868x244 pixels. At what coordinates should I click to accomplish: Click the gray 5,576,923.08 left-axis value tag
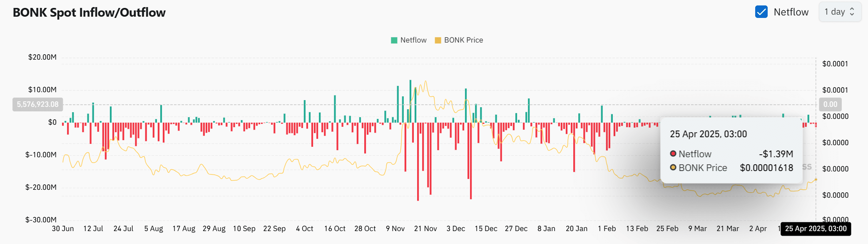(37, 104)
